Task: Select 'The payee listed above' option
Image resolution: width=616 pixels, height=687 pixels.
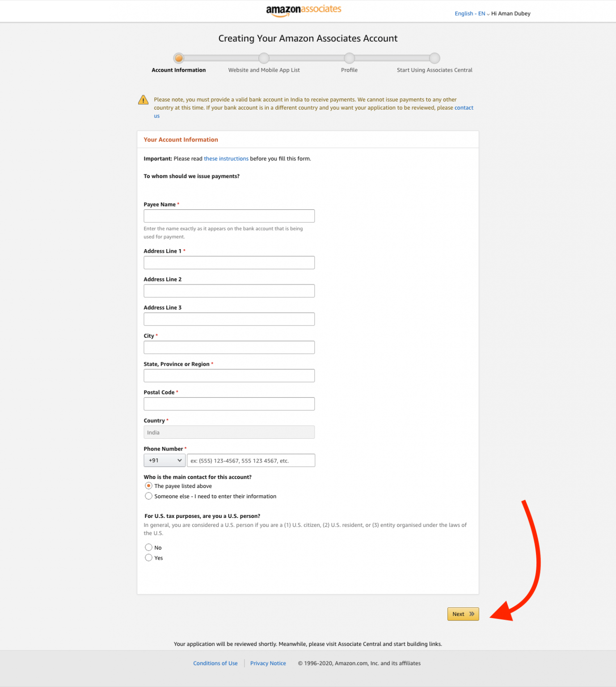Action: pyautogui.click(x=148, y=486)
